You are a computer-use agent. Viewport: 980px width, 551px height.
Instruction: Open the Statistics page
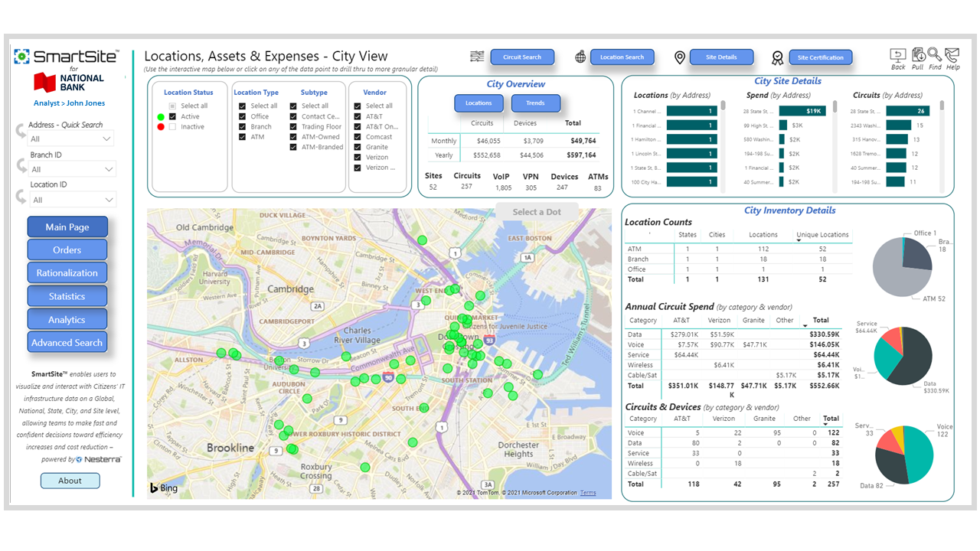pos(67,296)
